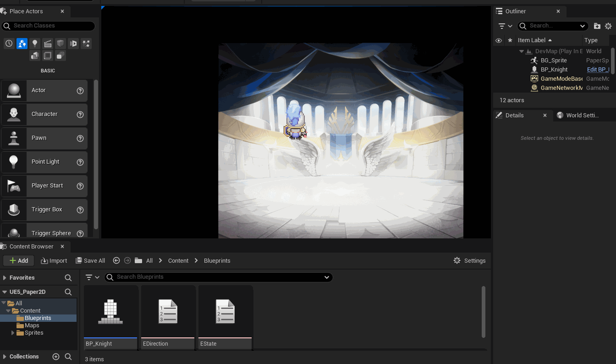Image resolution: width=616 pixels, height=364 pixels.
Task: Select the Content Browser tab
Action: coord(31,247)
